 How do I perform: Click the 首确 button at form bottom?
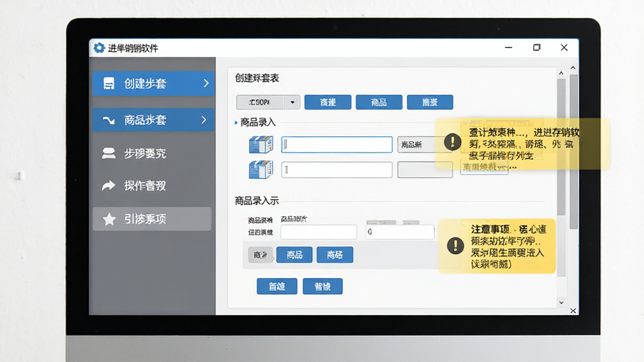277,286
